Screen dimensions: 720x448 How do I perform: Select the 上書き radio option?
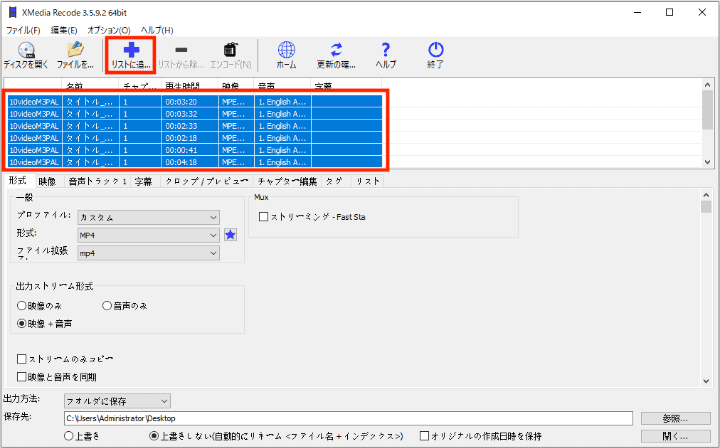coord(68,436)
